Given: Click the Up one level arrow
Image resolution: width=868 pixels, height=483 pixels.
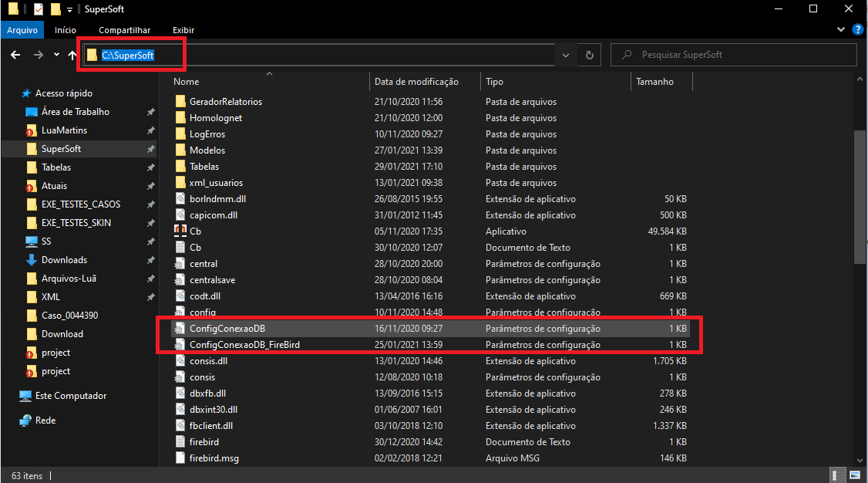Looking at the screenshot, I should [72, 55].
